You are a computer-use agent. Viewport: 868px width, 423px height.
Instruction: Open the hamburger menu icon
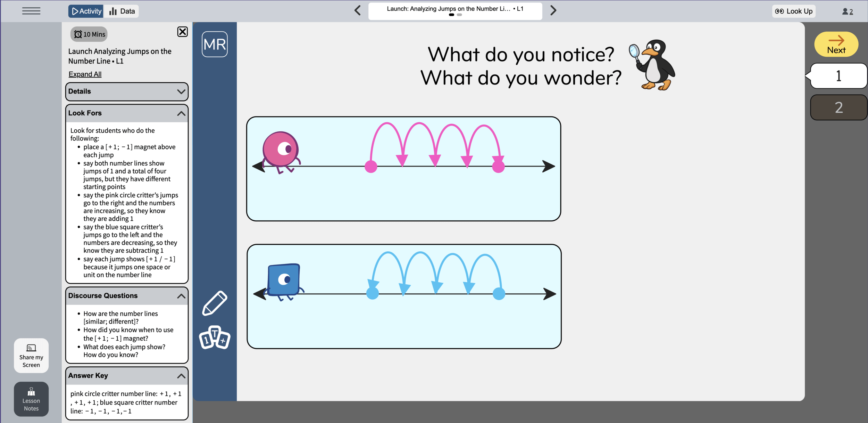(31, 11)
